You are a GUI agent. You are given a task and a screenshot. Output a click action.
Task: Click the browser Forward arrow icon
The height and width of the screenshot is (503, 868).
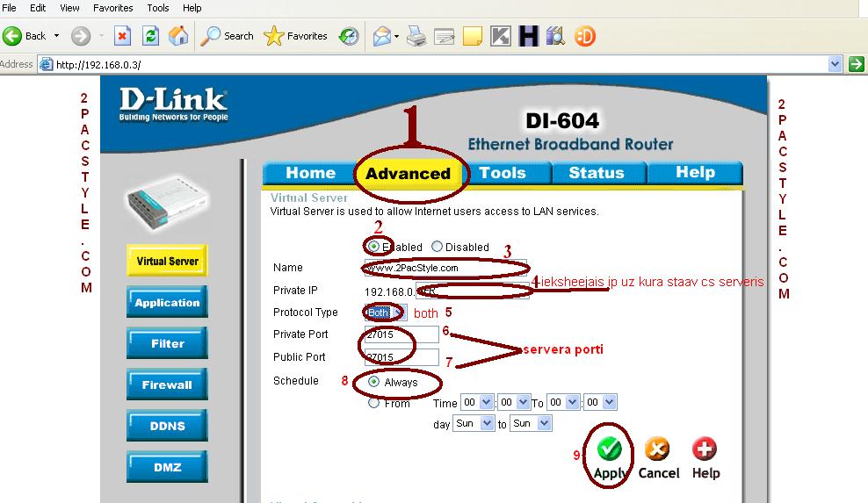pos(81,36)
